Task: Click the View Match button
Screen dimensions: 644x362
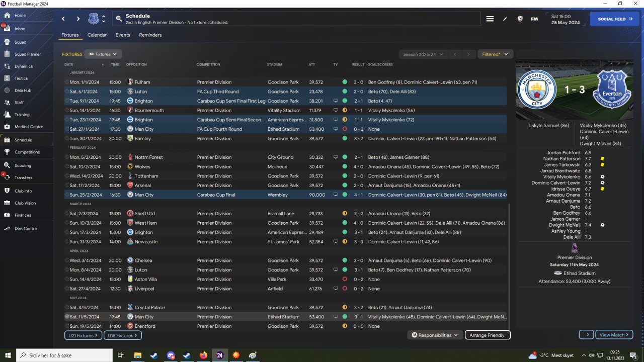Action: [x=614, y=335]
